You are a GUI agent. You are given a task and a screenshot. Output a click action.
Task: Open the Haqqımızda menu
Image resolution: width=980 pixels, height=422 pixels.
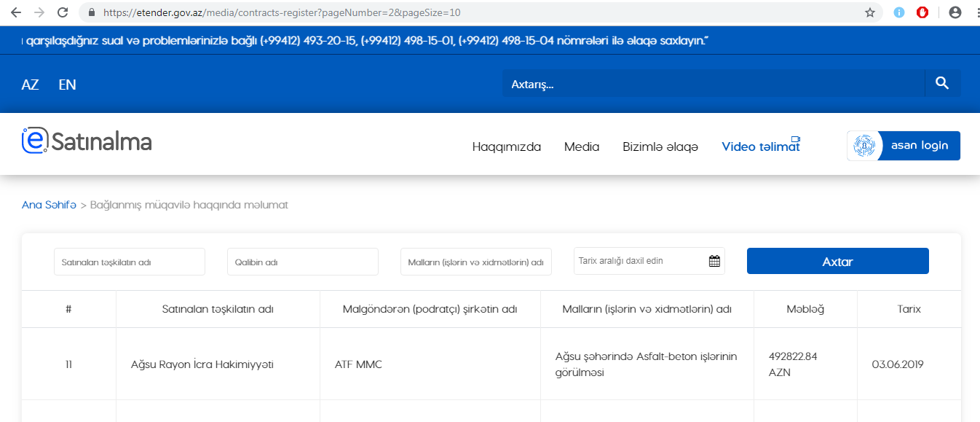506,146
